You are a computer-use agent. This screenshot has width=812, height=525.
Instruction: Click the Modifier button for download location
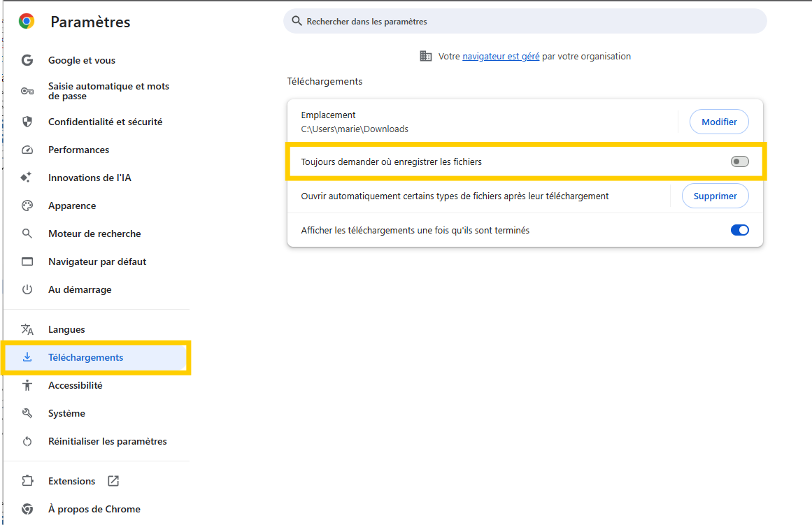[x=719, y=122]
